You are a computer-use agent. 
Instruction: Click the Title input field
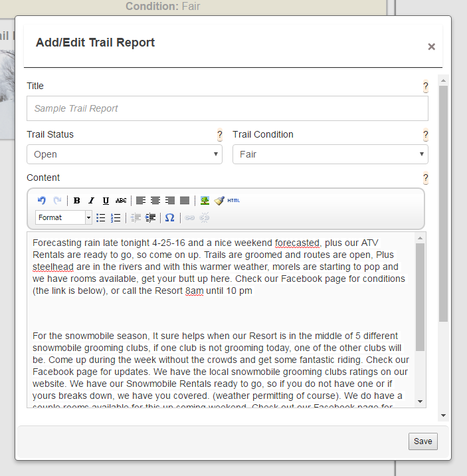coord(227,108)
